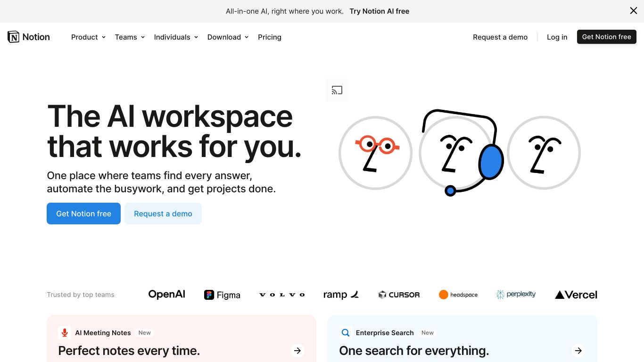Open the AI Meeting Notes label
The image size is (644, 362).
click(x=103, y=333)
